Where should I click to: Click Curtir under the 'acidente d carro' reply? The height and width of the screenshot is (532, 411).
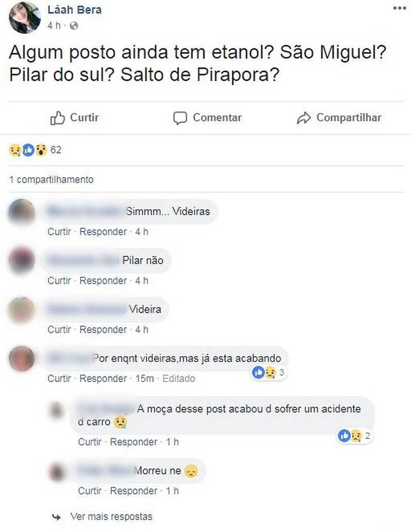coord(89,442)
